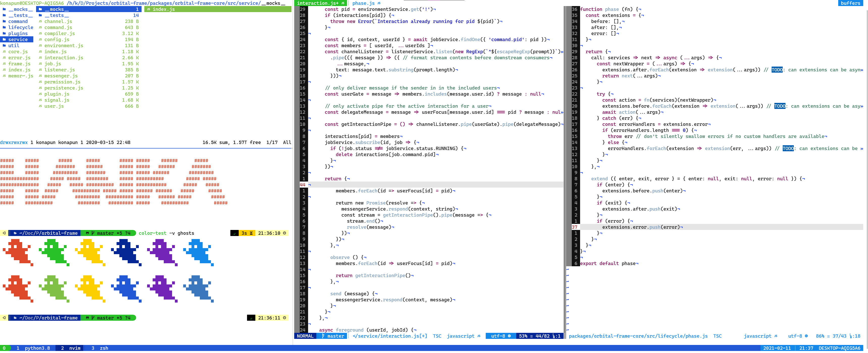Switch to the phase.js tab
Image resolution: width=868 pixels, height=353 pixels.
[x=363, y=3]
